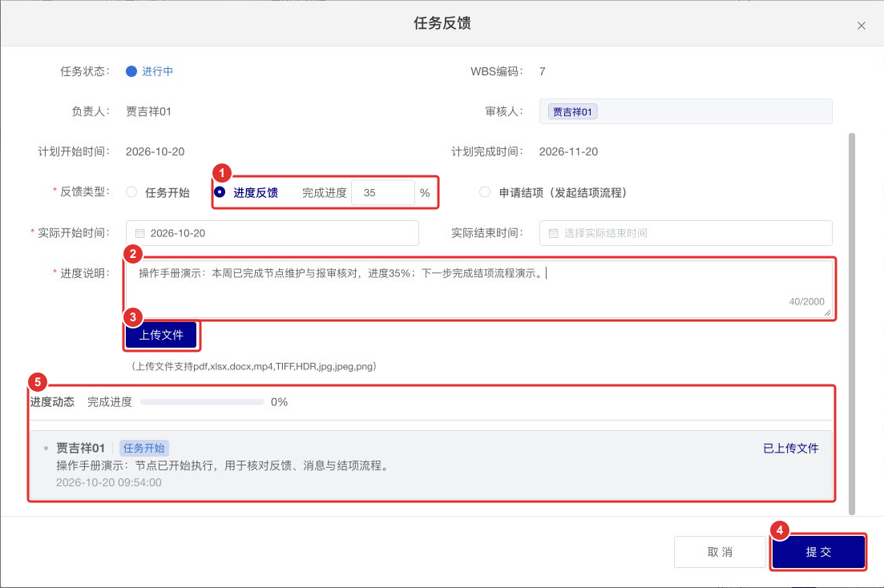Click the 进行中 task status text

[x=157, y=71]
